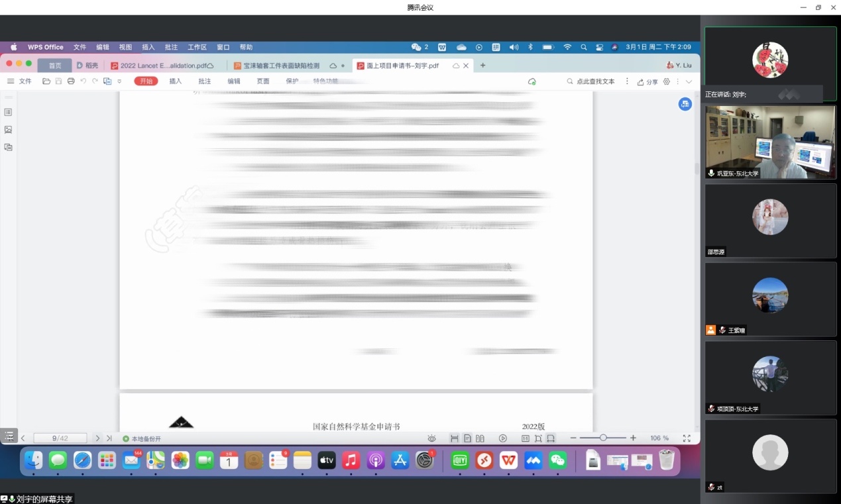Click the 开始 button in ribbon
The height and width of the screenshot is (504, 841).
tap(146, 81)
